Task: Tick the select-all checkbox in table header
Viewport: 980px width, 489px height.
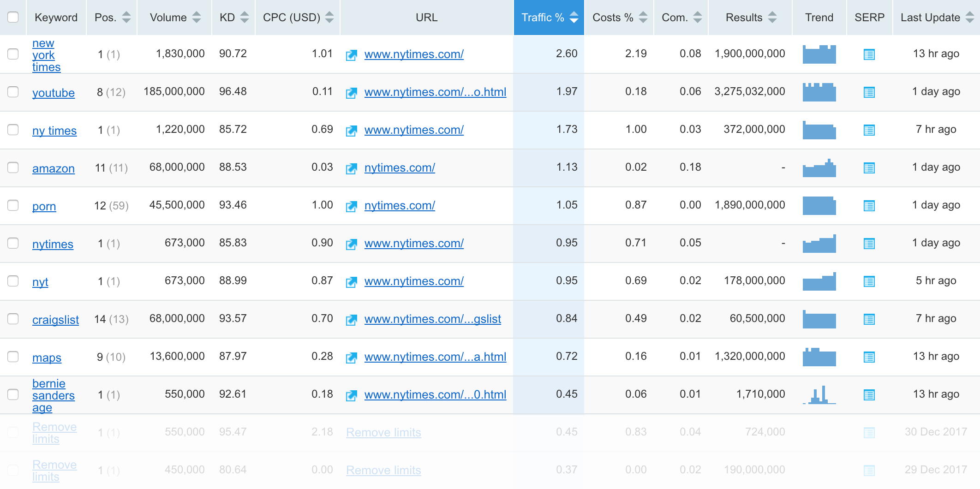Action: click(13, 17)
